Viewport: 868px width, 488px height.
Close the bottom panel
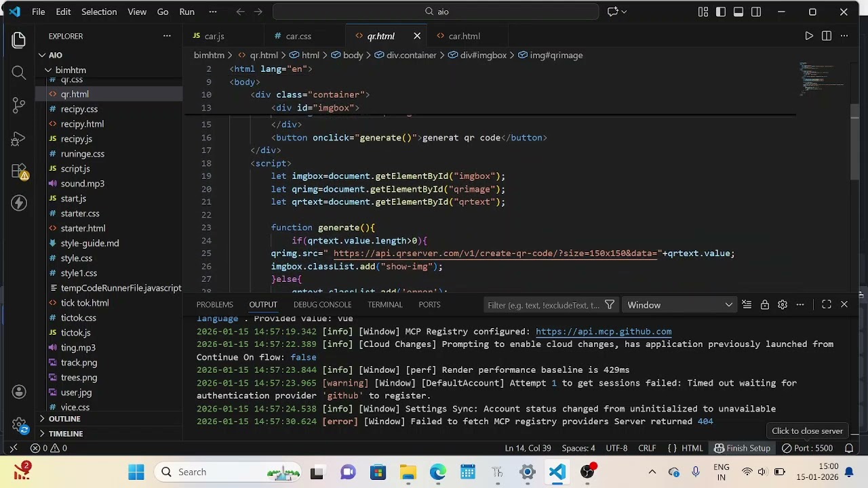844,305
